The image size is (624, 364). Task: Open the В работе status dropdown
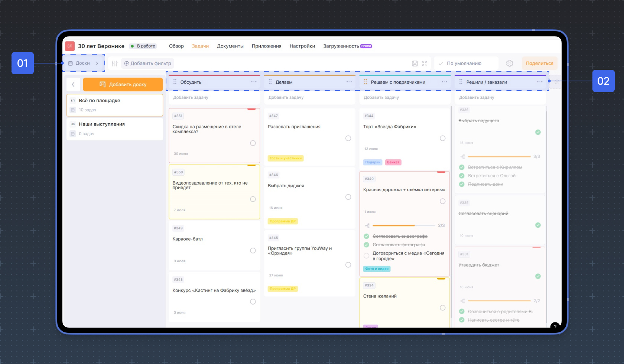pos(143,46)
